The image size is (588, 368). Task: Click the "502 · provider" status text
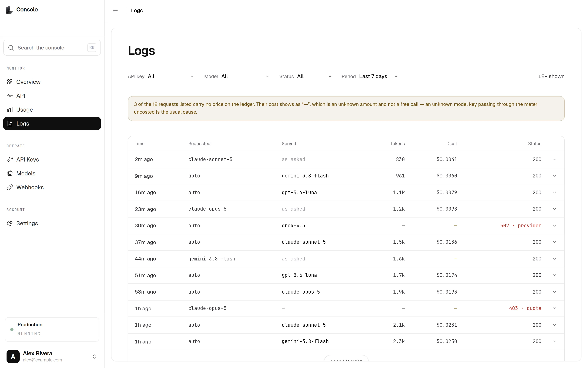521,226
